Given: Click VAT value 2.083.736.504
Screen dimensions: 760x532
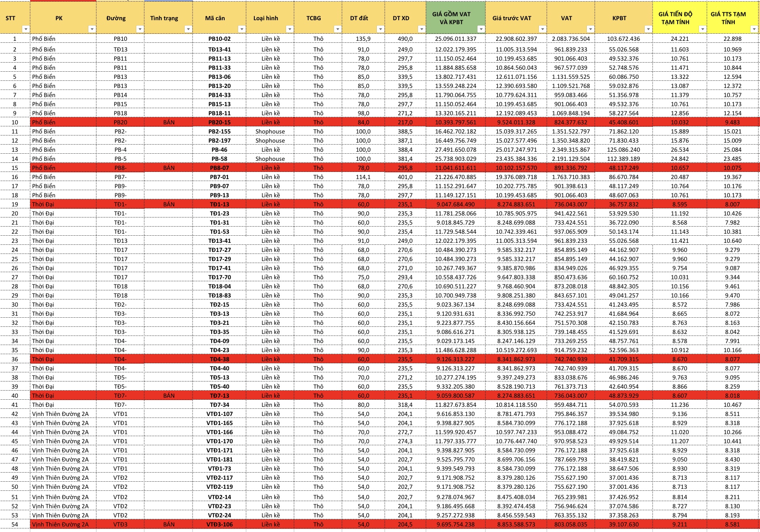Looking at the screenshot, I should click(x=571, y=39).
